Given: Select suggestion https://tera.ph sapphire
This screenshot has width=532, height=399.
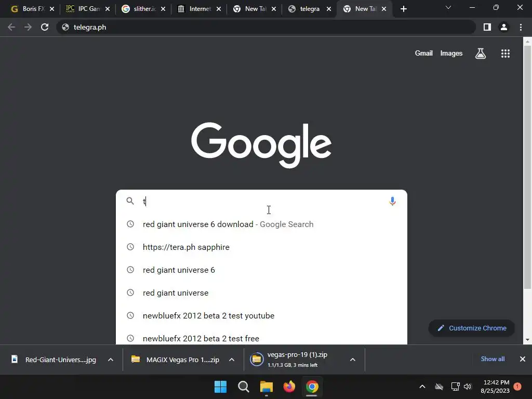Looking at the screenshot, I should tap(261, 247).
